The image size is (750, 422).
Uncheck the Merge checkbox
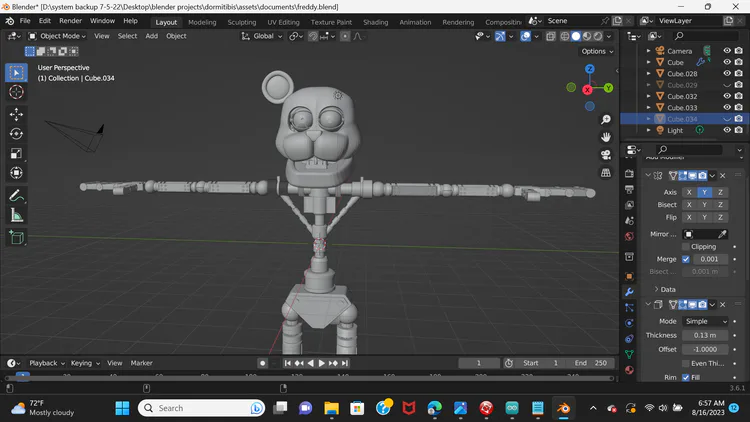tap(686, 259)
